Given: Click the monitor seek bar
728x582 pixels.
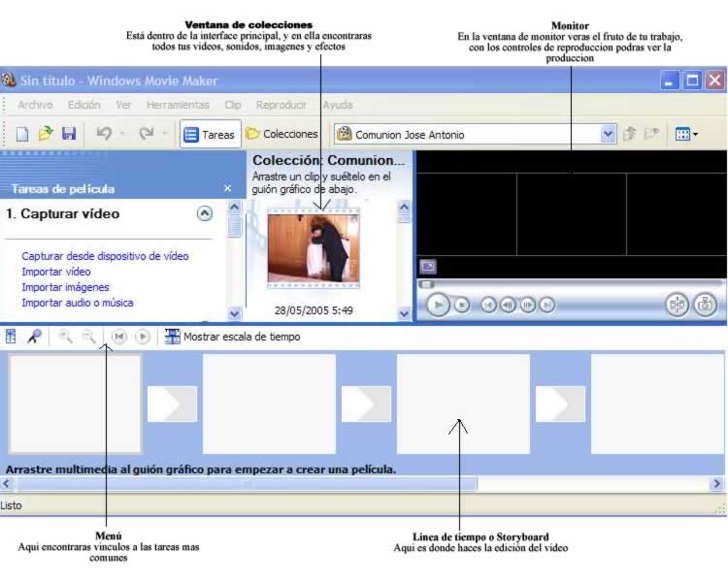Looking at the screenshot, I should 571,283.
